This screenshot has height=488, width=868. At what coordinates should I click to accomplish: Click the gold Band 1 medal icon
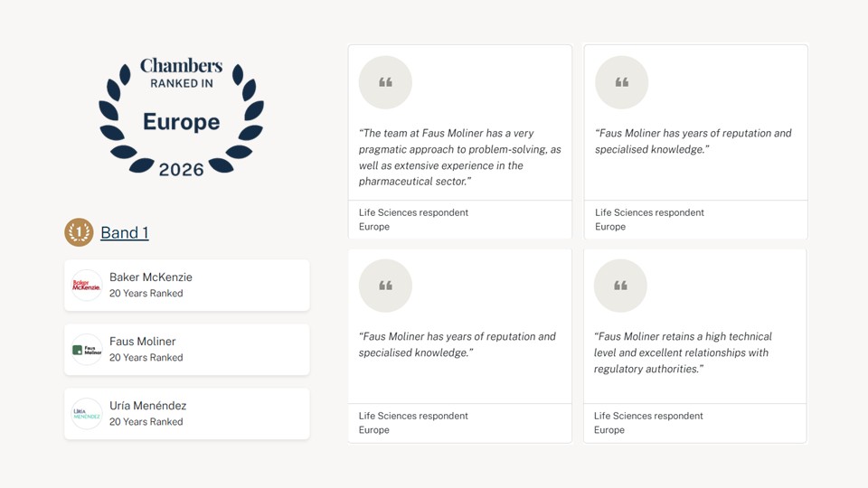tap(79, 232)
